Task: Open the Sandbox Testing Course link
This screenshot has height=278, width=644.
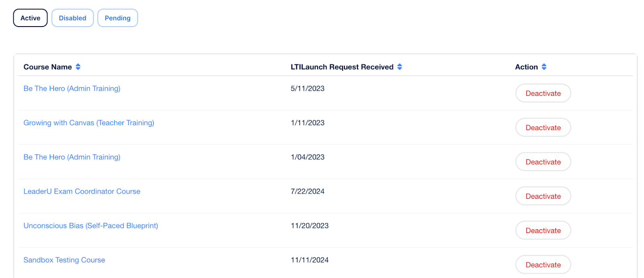Action: tap(64, 260)
